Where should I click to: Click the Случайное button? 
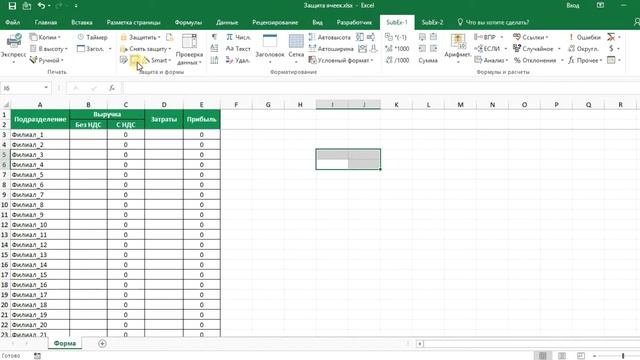point(533,49)
